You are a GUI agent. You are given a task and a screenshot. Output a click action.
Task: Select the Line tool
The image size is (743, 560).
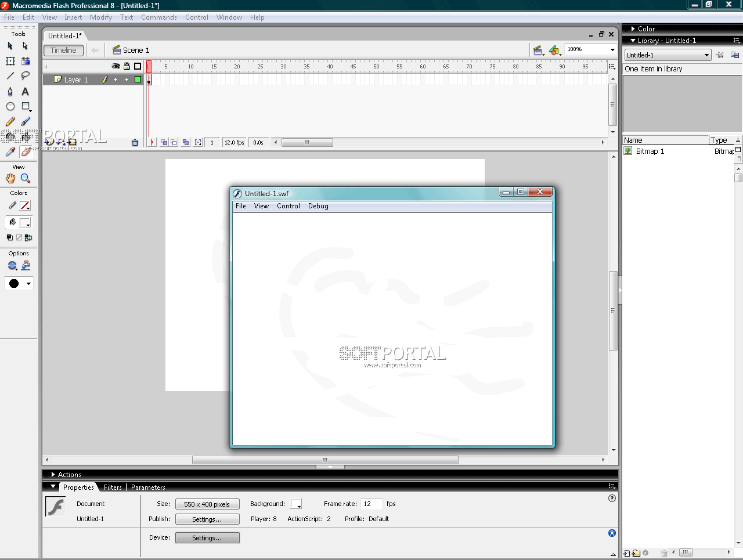click(10, 76)
